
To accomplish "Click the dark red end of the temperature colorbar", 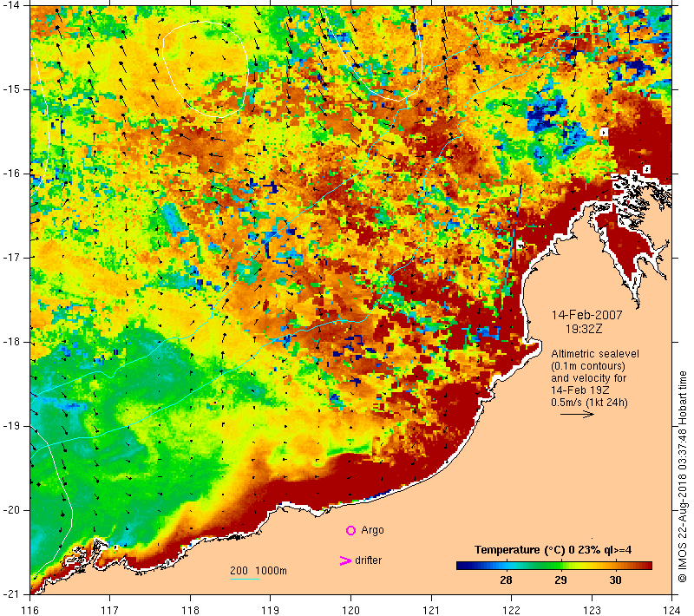I will [x=645, y=566].
